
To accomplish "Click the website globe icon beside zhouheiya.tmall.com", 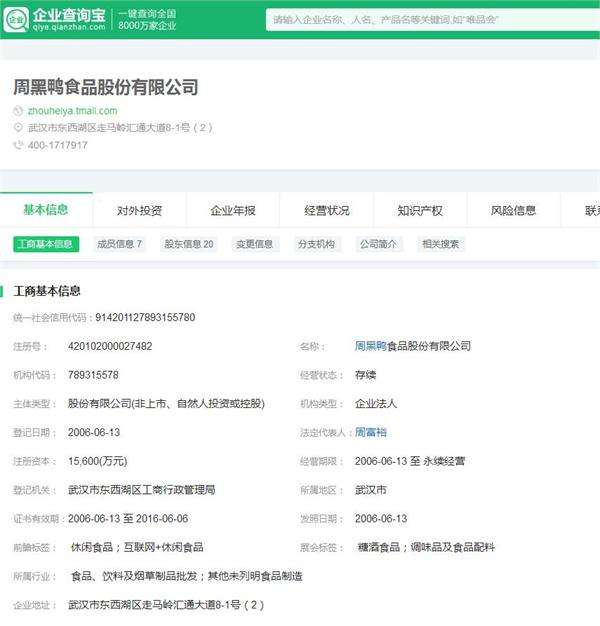I will pos(18,111).
